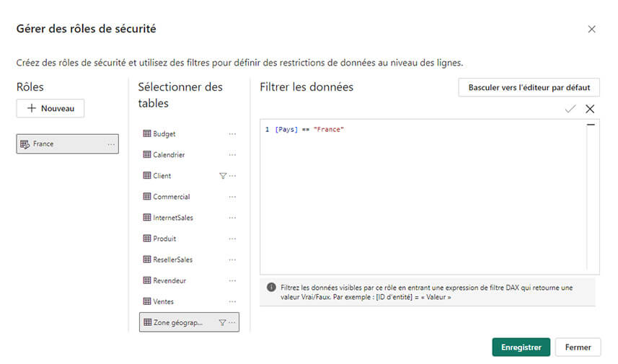Screen dimensions: 618x364
Task: Click the Ventes table grid icon
Action: click(x=147, y=301)
